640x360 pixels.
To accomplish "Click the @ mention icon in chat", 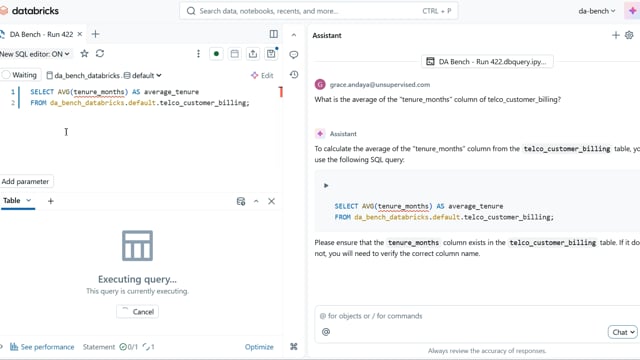I will click(x=326, y=332).
